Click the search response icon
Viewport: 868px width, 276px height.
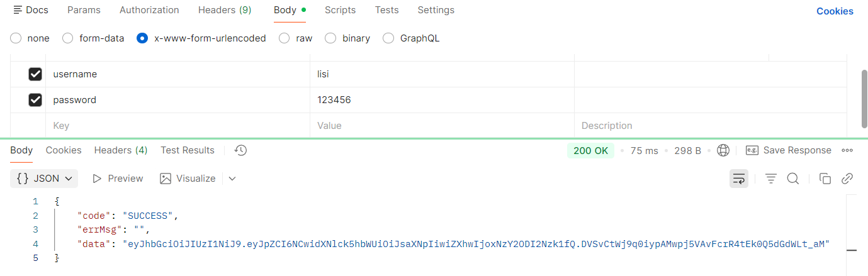(x=793, y=179)
